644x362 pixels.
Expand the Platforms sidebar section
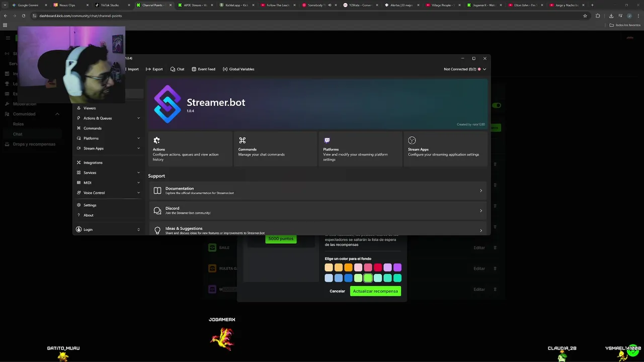click(138, 138)
